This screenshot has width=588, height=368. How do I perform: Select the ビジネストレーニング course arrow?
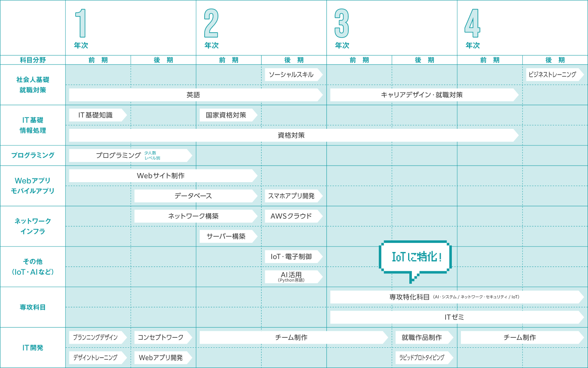pos(553,75)
